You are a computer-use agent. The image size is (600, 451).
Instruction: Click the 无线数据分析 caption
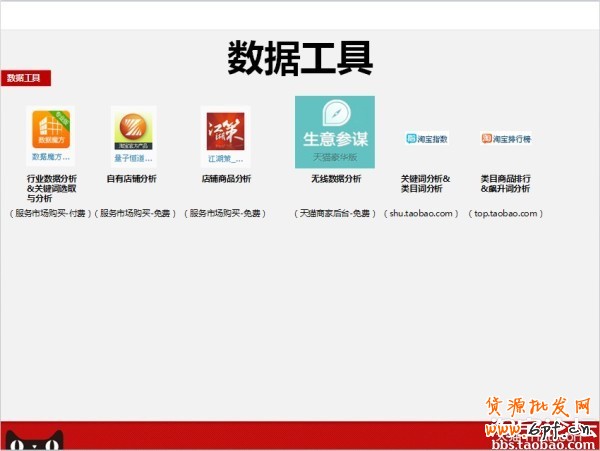tap(336, 179)
